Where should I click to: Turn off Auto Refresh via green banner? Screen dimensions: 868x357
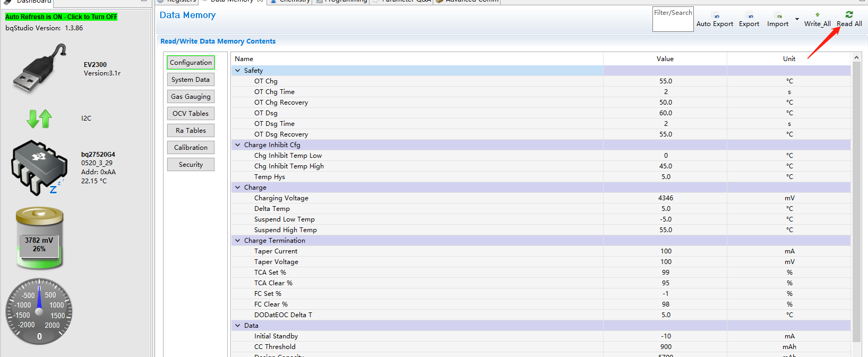[x=61, y=17]
